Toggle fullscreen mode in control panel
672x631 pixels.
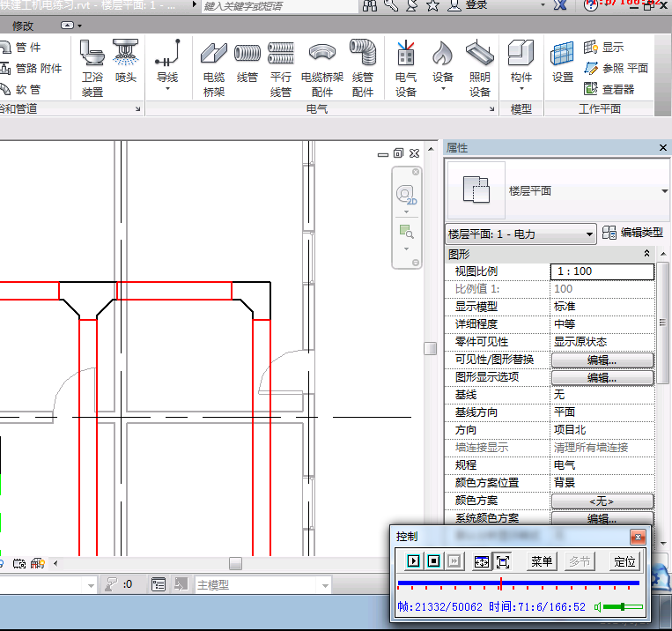coord(503,561)
